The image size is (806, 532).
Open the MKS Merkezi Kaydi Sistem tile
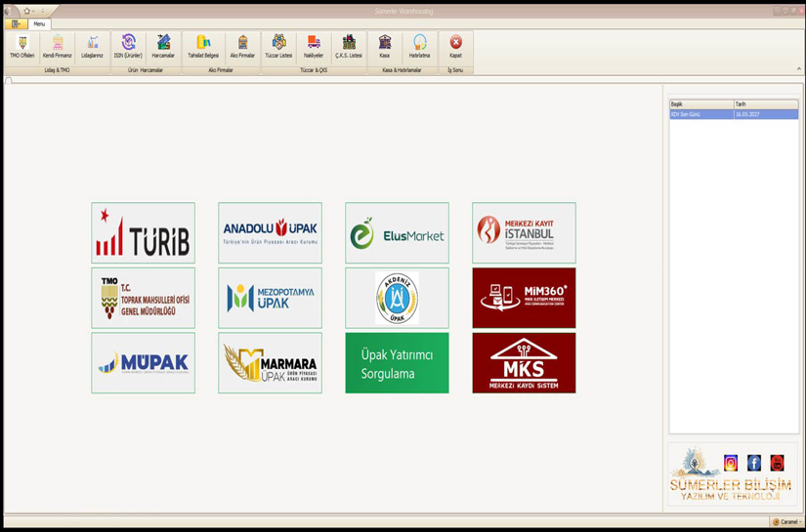tap(524, 363)
